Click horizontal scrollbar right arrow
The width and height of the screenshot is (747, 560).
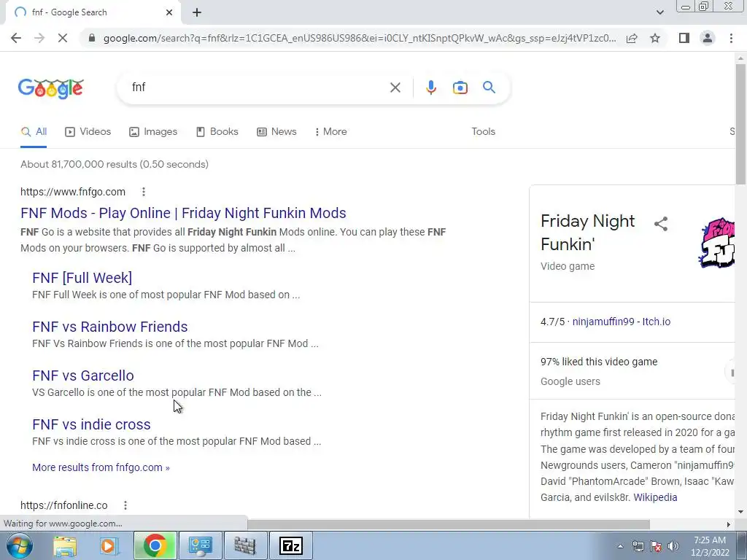729,524
